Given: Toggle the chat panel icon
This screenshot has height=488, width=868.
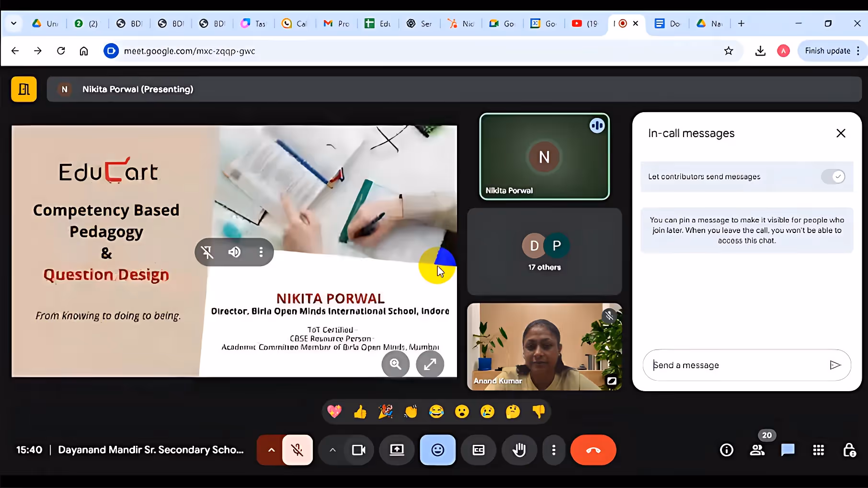Looking at the screenshot, I should [x=788, y=450].
